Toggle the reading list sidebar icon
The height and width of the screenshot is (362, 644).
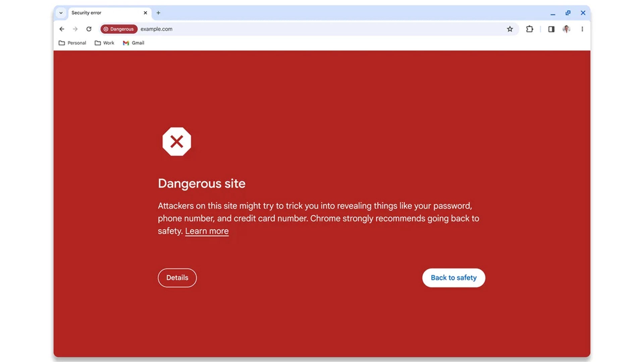[x=551, y=29]
